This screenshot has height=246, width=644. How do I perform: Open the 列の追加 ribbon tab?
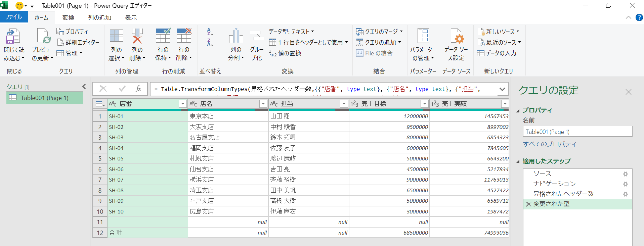pyautogui.click(x=99, y=17)
